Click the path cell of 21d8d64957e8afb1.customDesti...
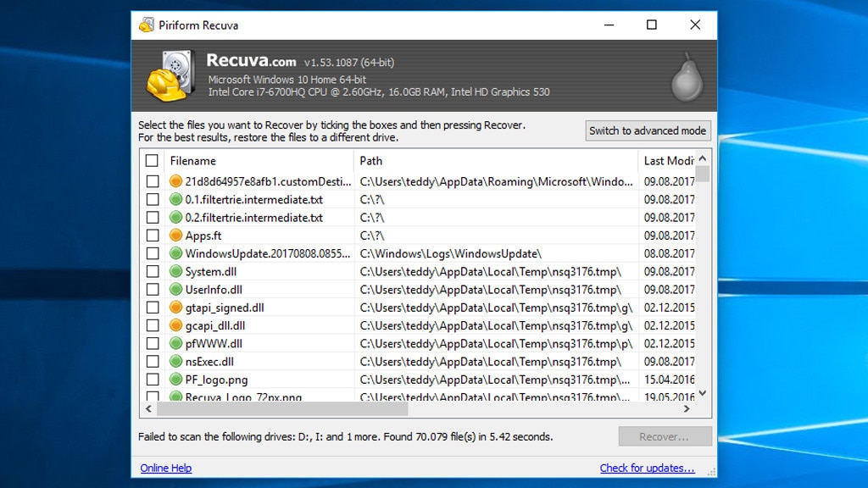 496,181
